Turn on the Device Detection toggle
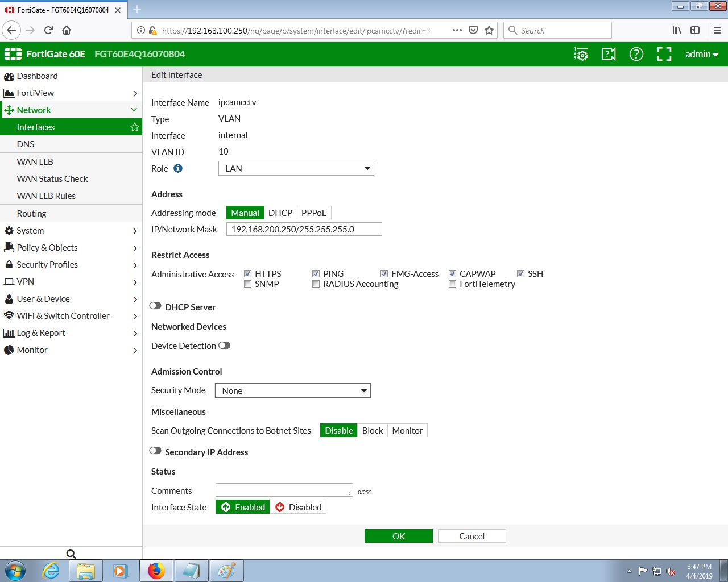 click(x=224, y=346)
